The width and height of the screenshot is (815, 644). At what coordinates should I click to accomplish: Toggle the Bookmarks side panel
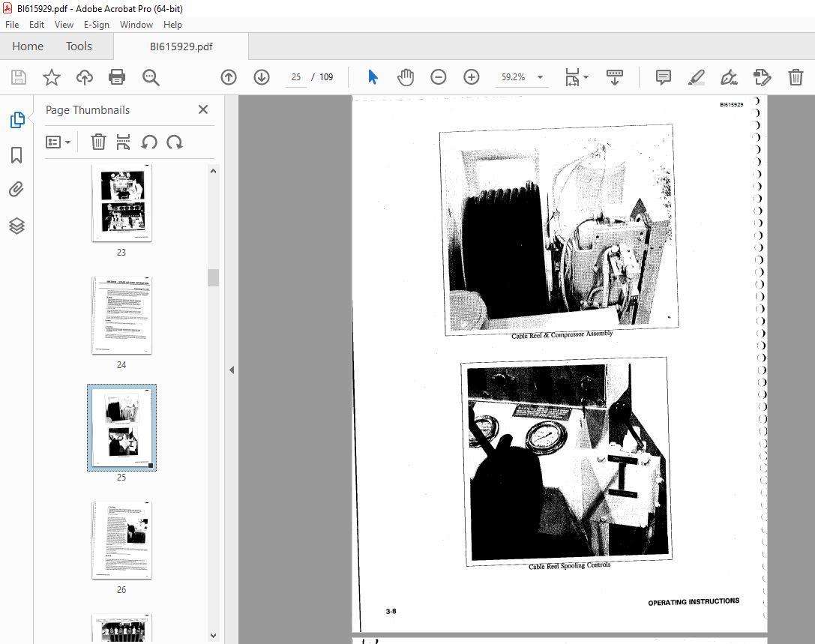coord(16,155)
